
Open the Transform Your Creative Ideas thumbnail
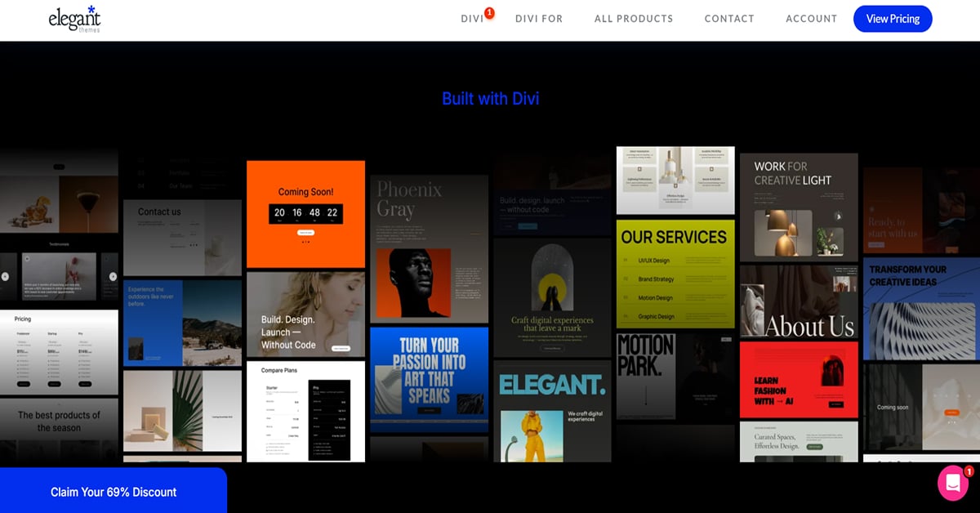pyautogui.click(x=921, y=309)
